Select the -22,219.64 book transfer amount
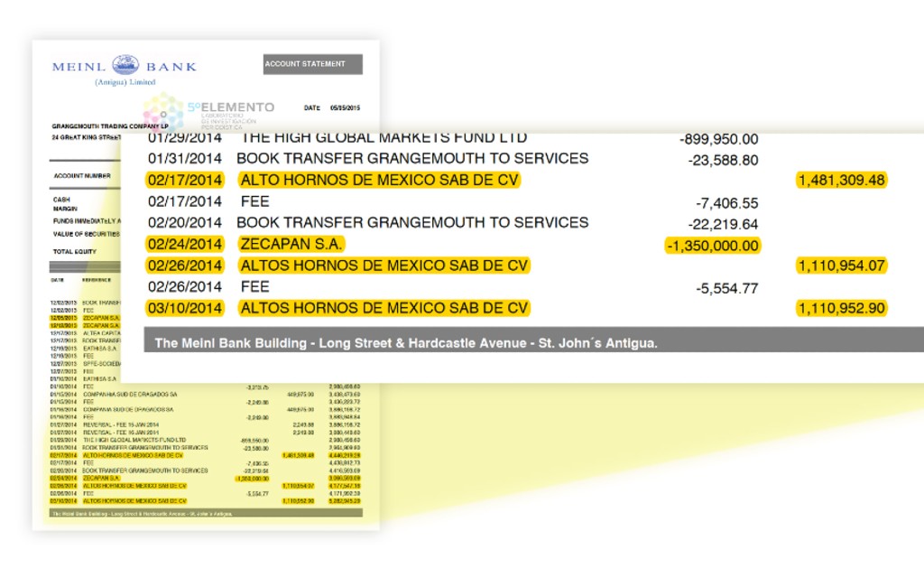 pyautogui.click(x=723, y=224)
